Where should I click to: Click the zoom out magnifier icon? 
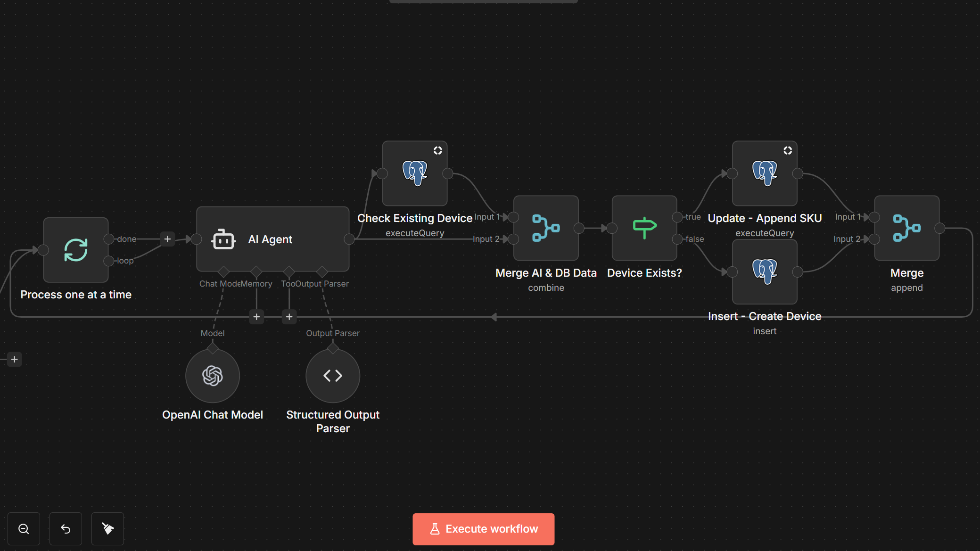point(24,528)
